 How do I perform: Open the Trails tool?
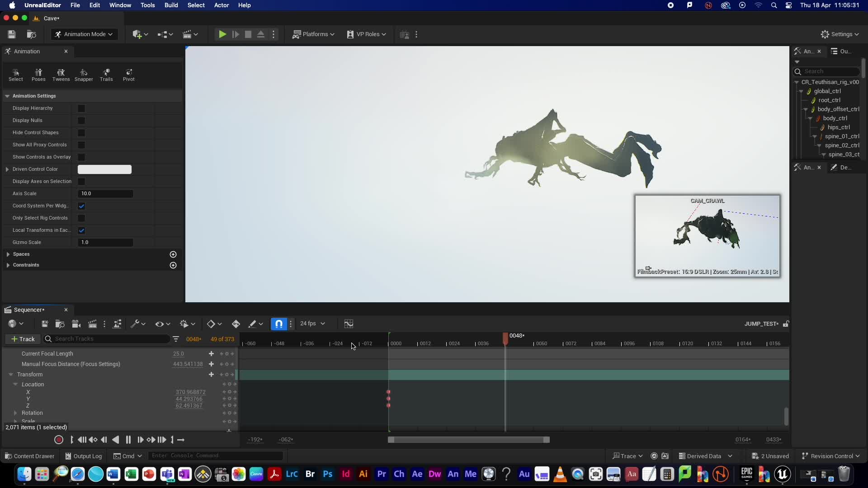(106, 75)
